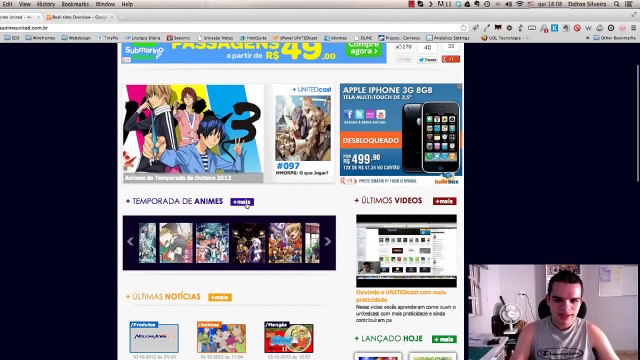Open the Edit menu
The image size is (640, 360).
click(7, 4)
